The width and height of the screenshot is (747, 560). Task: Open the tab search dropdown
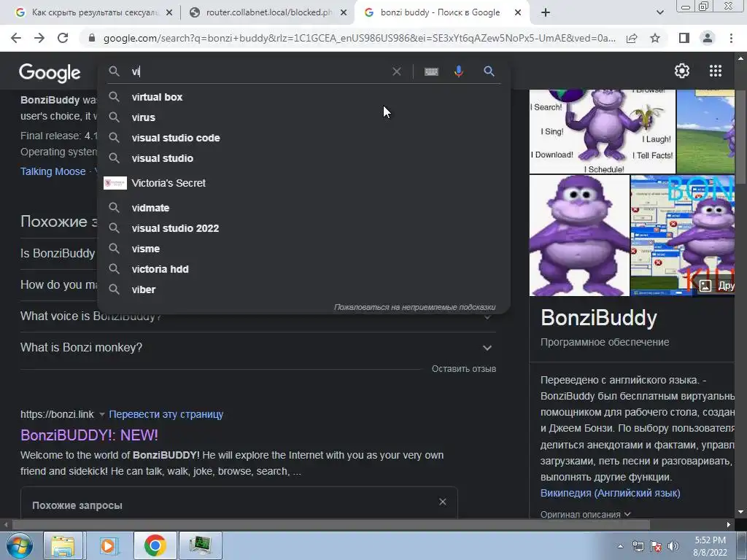659,12
